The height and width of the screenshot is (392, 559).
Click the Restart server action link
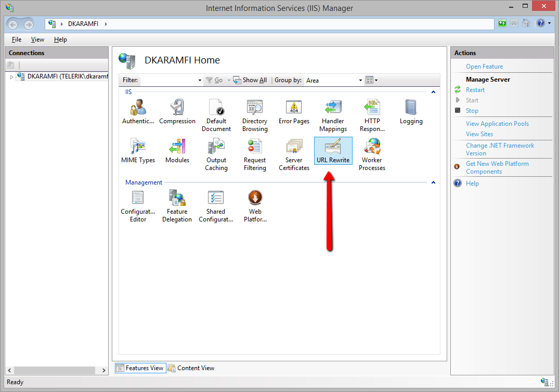click(x=475, y=90)
